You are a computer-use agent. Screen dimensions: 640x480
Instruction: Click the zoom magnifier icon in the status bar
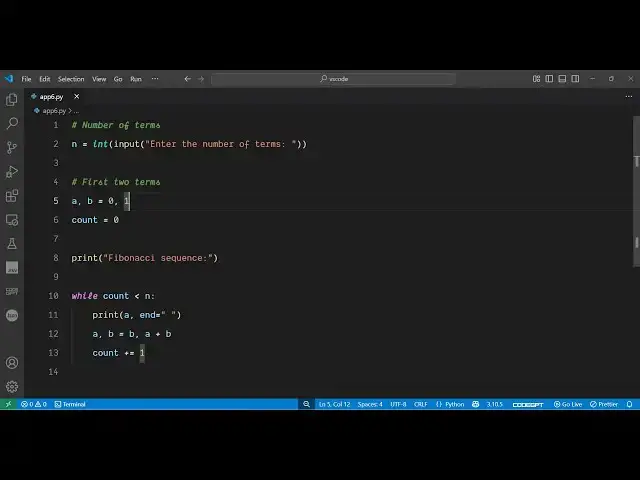306,404
